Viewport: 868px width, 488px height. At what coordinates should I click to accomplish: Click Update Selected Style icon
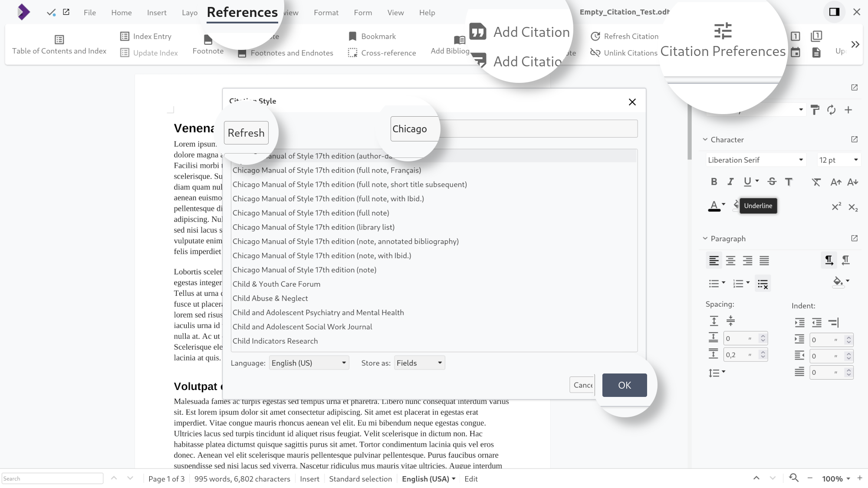coord(831,110)
